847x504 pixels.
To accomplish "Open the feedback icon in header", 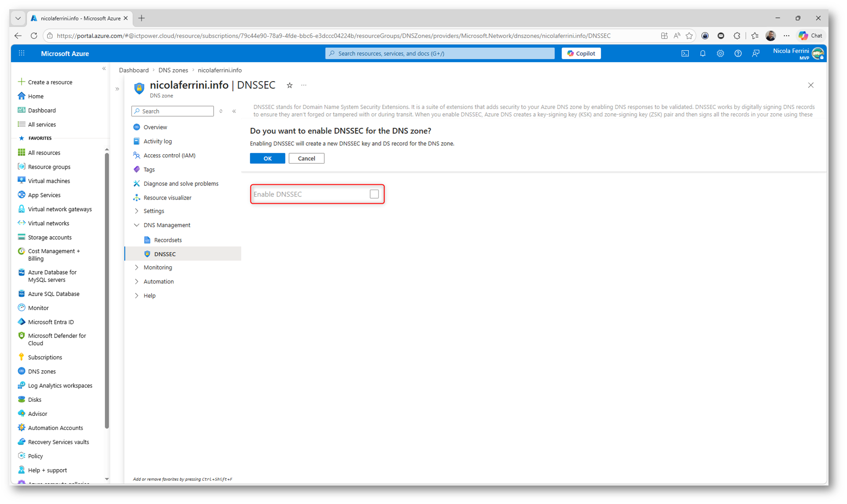I will pyautogui.click(x=756, y=53).
